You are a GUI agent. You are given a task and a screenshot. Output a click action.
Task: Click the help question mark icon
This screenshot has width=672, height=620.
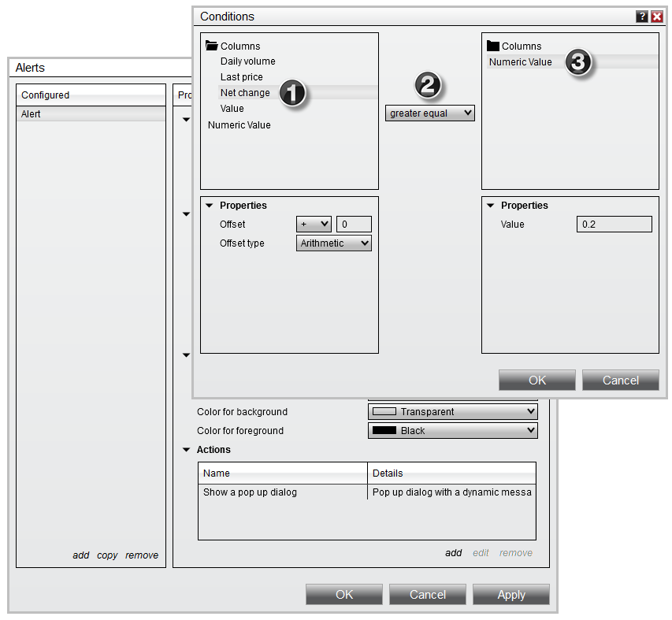[x=642, y=17]
